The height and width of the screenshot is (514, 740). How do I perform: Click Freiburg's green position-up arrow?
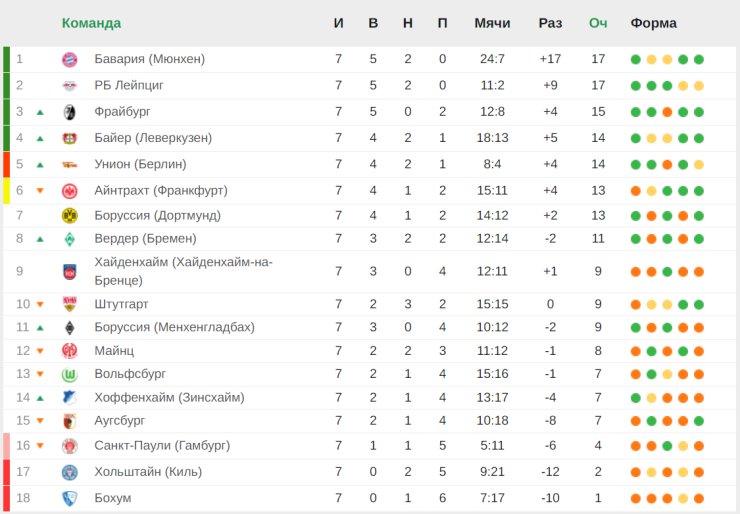pos(40,112)
